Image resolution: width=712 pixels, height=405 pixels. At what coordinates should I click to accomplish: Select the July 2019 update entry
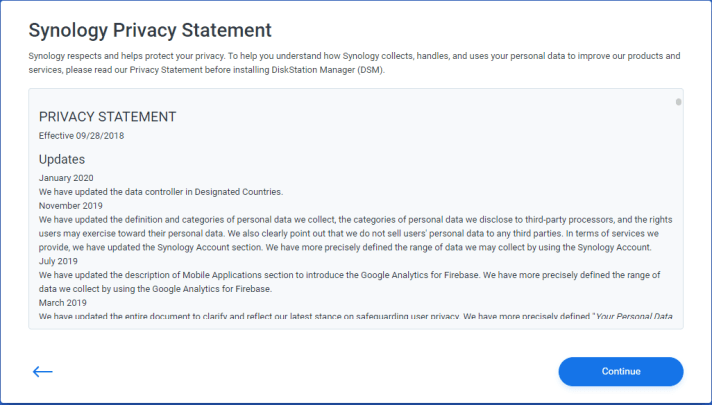click(x=62, y=261)
